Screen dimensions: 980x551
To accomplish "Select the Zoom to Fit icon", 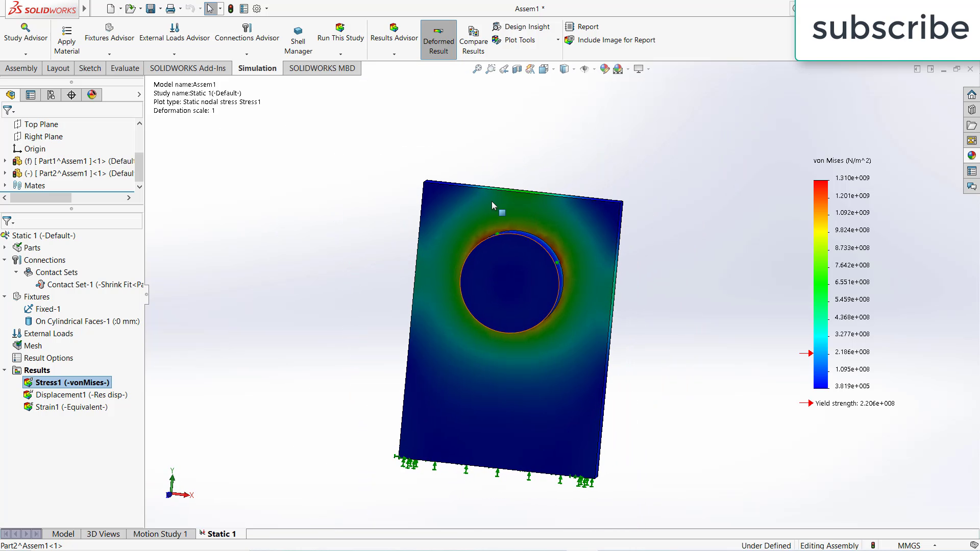I will [x=477, y=69].
